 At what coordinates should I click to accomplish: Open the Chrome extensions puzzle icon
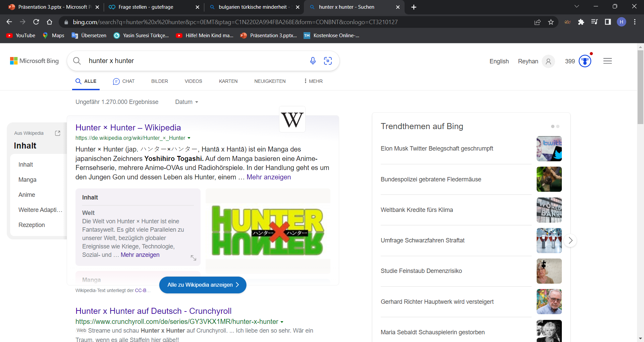coord(581,22)
